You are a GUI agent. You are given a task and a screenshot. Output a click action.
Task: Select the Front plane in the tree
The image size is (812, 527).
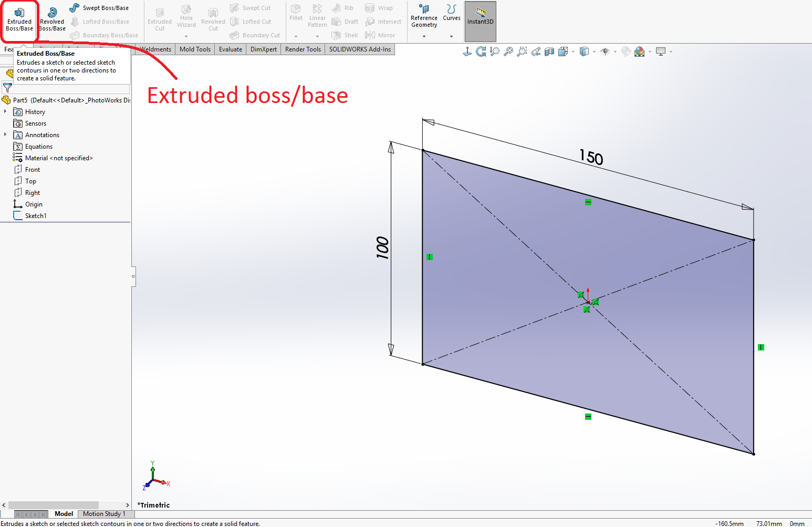(x=32, y=169)
